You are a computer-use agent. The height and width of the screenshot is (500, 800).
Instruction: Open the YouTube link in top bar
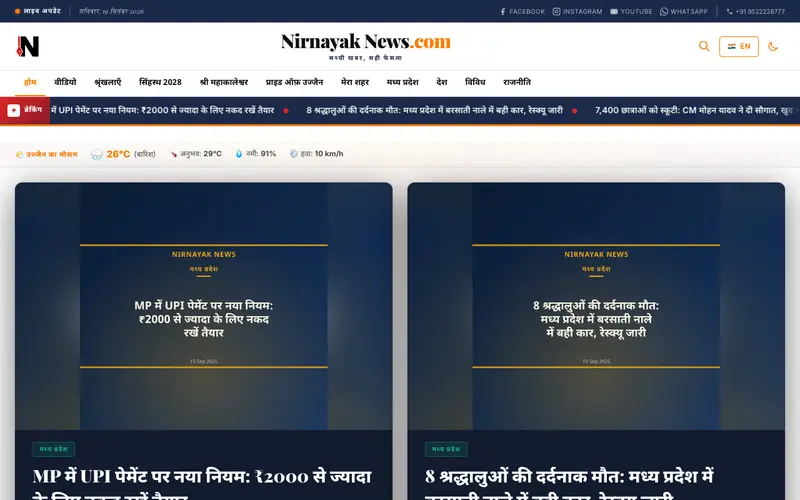point(631,11)
